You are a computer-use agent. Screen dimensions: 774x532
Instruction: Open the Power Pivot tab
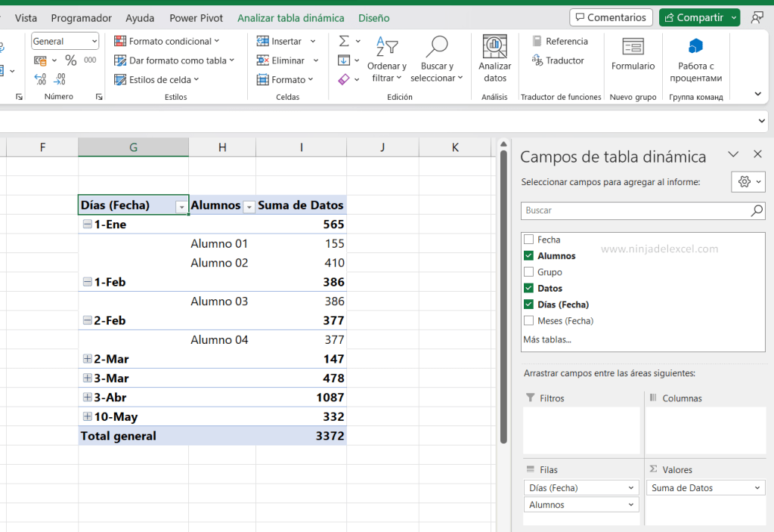click(x=195, y=17)
